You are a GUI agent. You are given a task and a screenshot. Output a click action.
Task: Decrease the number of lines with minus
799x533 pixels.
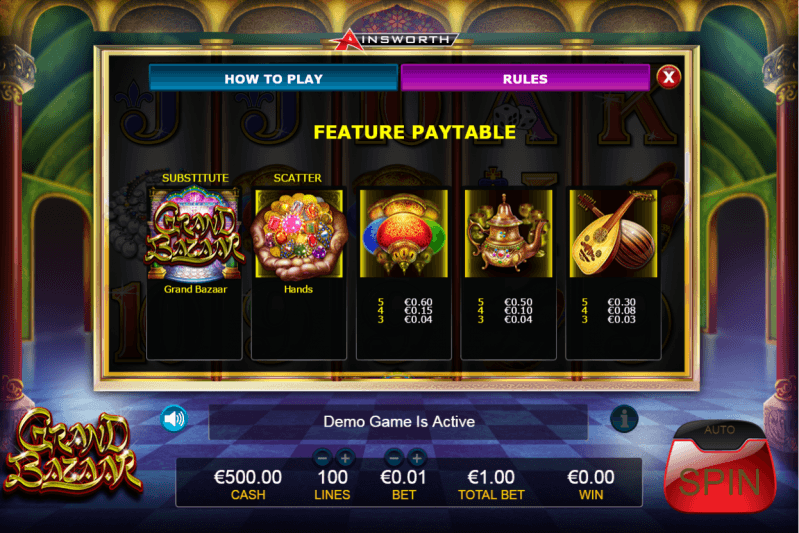322,458
